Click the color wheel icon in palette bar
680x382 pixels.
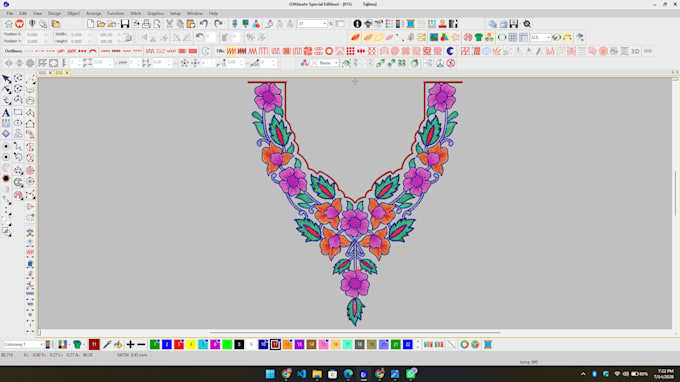[x=464, y=344]
